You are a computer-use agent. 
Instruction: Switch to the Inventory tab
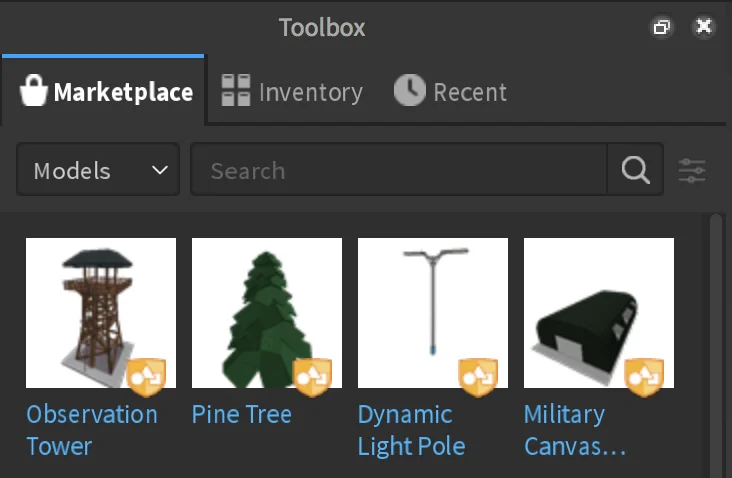[292, 91]
